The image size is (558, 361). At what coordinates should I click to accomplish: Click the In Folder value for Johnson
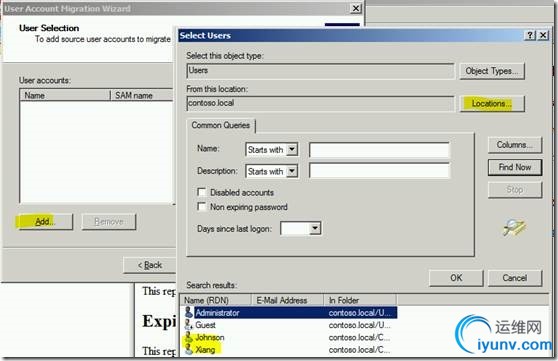359,337
